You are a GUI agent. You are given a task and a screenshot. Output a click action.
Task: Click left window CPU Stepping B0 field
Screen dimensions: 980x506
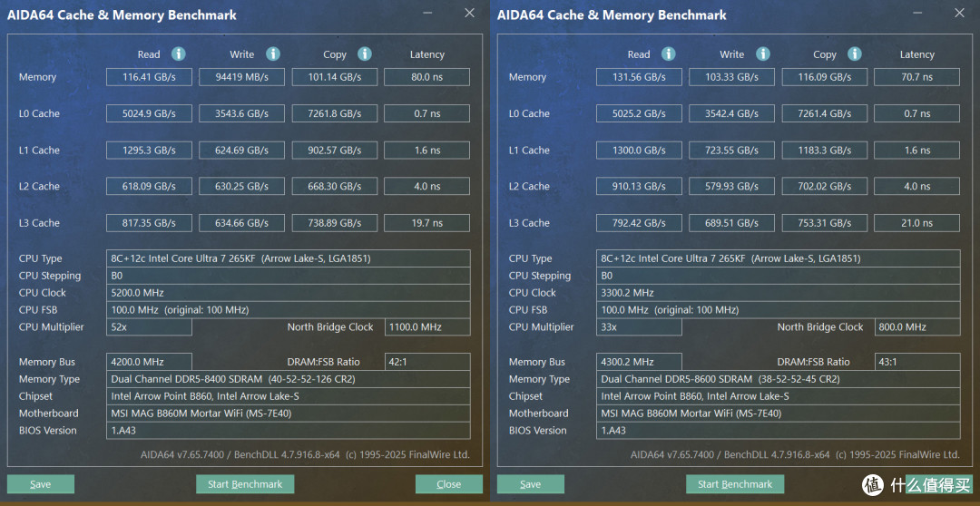click(289, 276)
